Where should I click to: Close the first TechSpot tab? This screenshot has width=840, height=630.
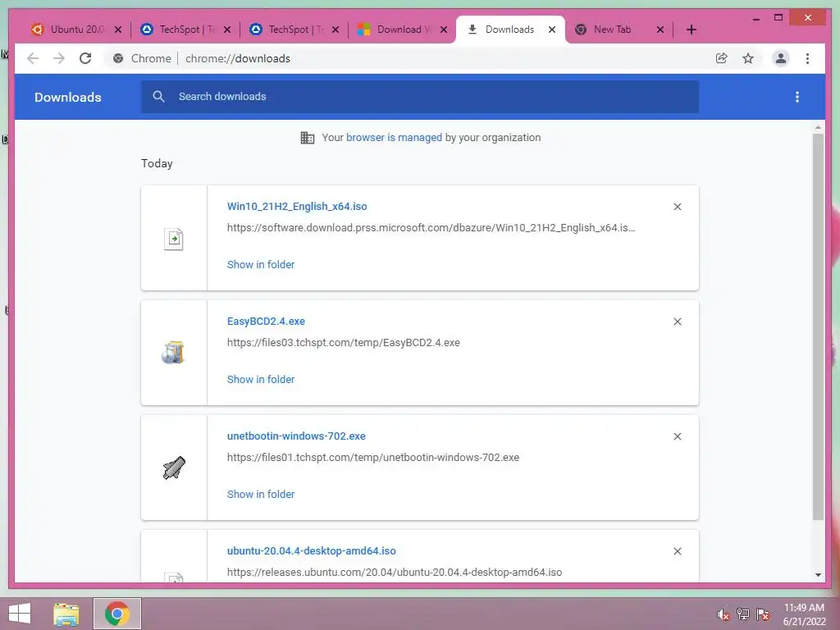click(x=227, y=30)
